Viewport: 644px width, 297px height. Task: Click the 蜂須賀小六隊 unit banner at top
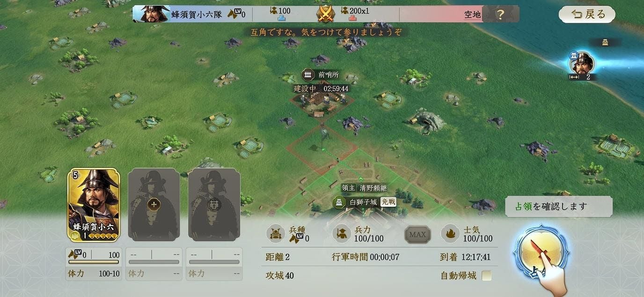click(x=192, y=14)
